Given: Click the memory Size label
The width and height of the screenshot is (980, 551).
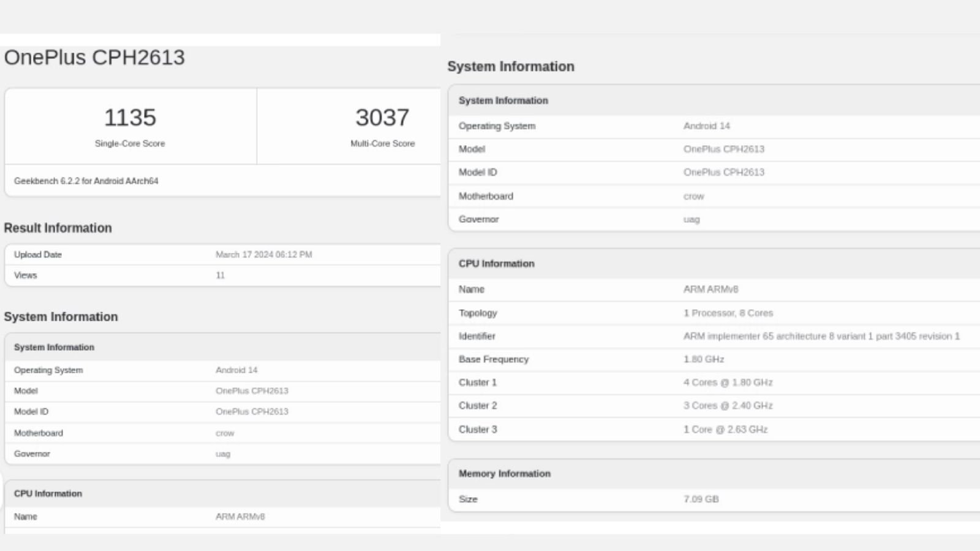Looking at the screenshot, I should [468, 500].
